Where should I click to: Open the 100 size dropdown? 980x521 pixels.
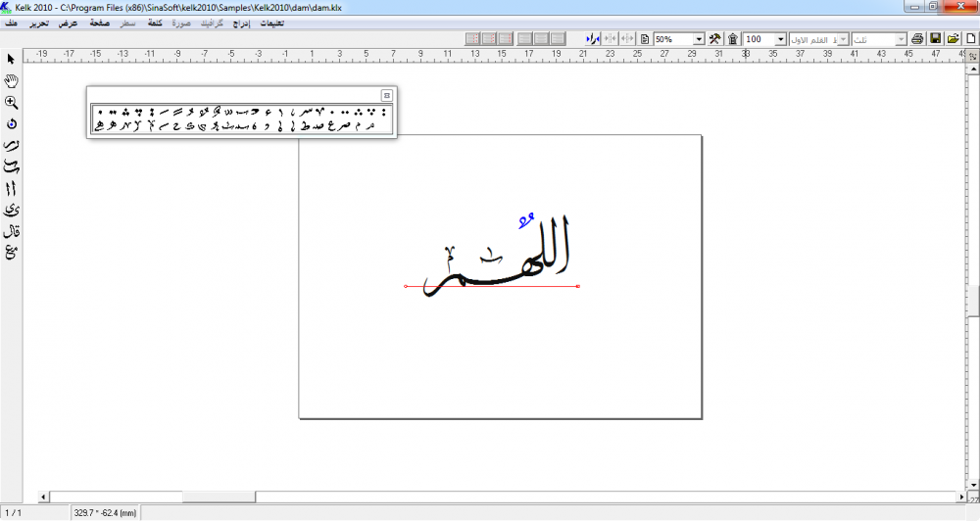pyautogui.click(x=780, y=39)
